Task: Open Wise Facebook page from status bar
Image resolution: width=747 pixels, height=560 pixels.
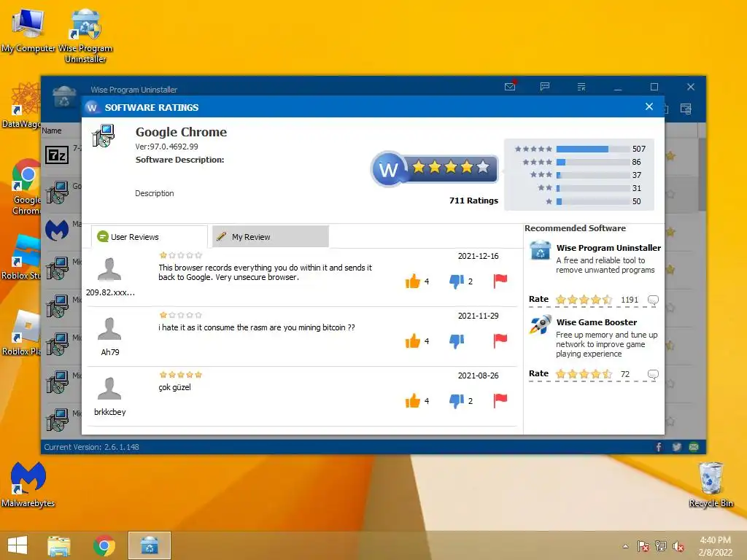Action: [x=659, y=447]
